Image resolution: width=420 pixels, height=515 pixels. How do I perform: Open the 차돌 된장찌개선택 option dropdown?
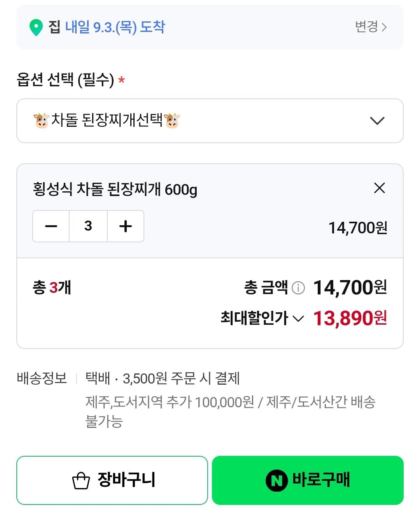coord(210,121)
